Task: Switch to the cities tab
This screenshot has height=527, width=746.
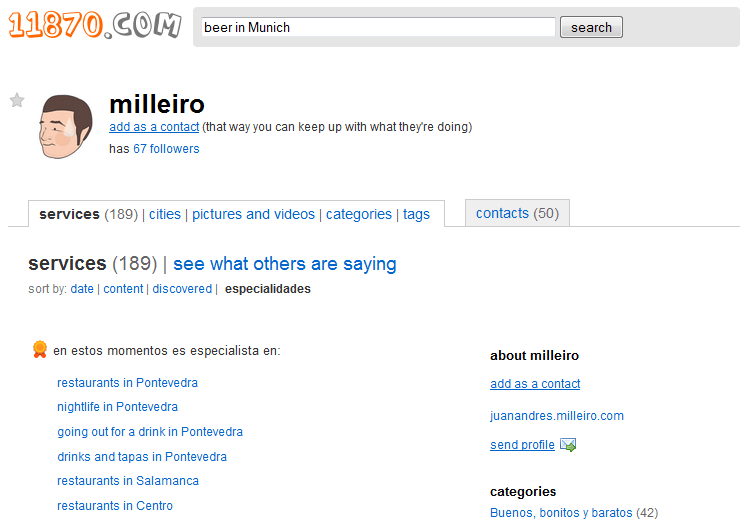Action: click(x=165, y=214)
